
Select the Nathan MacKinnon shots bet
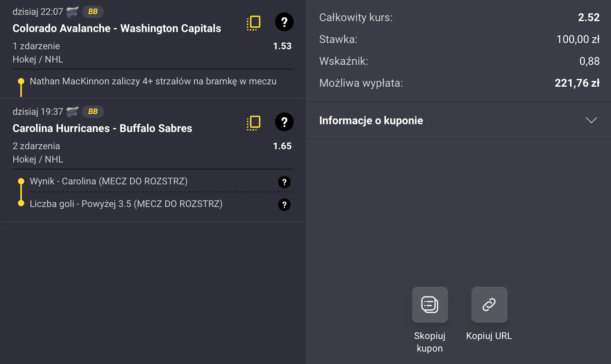click(x=153, y=81)
